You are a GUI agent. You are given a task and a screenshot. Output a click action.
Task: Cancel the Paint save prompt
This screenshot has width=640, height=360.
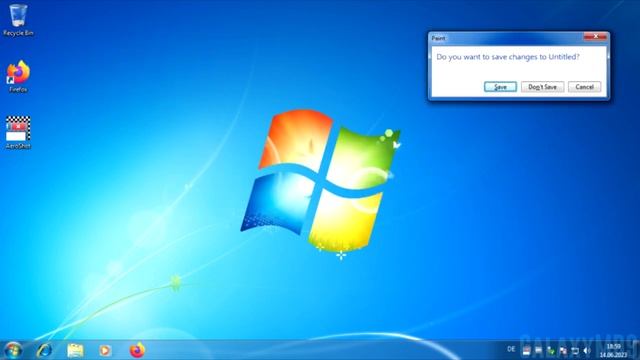coord(584,87)
